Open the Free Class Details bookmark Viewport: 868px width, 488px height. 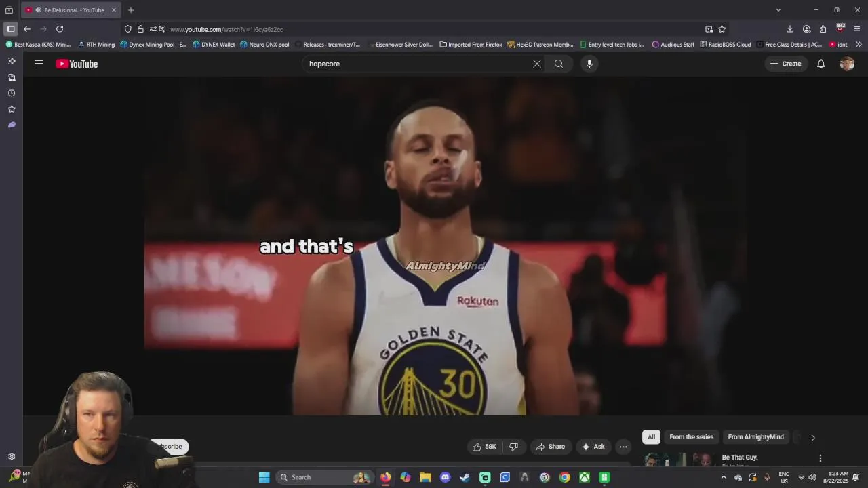click(789, 45)
